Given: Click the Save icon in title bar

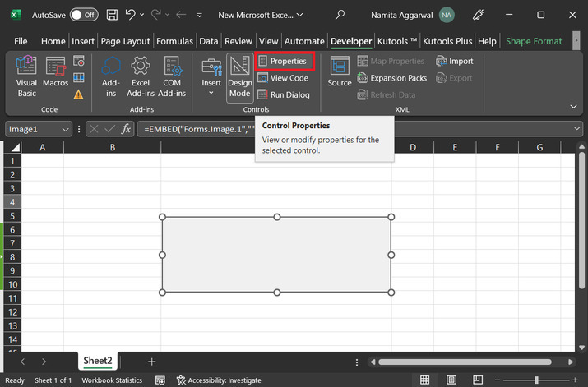Looking at the screenshot, I should pyautogui.click(x=112, y=15).
